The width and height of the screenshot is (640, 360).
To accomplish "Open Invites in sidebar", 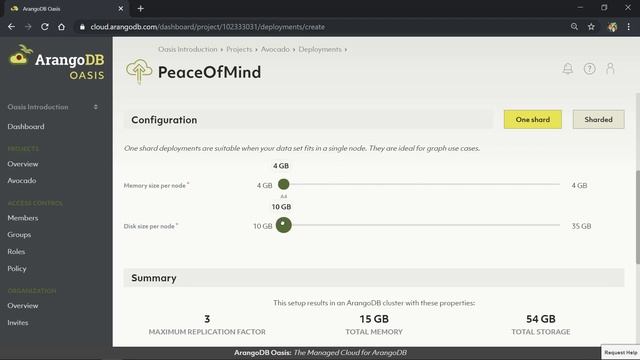I will tap(18, 322).
